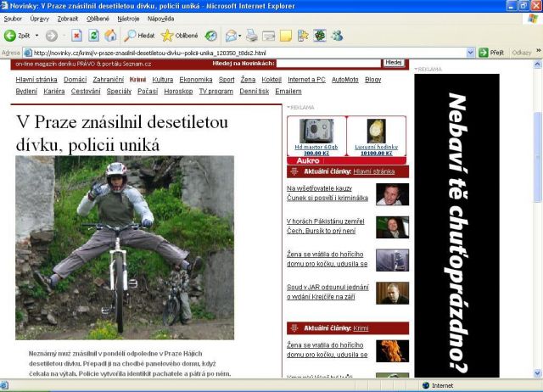The image size is (543, 392).
Task: Click the Back (Zpět) arrow button
Action: tap(11, 36)
